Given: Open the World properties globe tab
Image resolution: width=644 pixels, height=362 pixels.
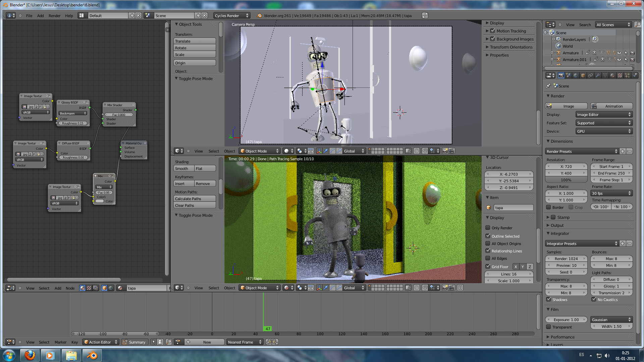Looking at the screenshot, I should coord(576,75).
